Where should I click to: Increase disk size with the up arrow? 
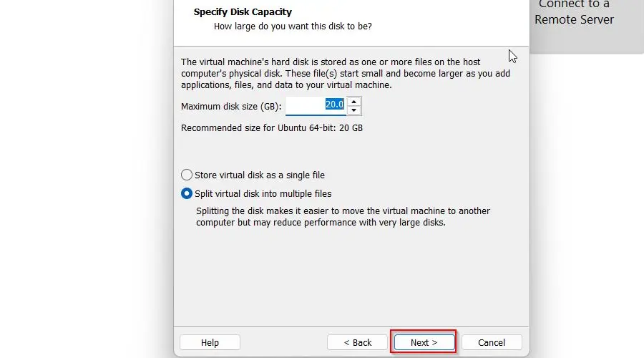point(354,102)
